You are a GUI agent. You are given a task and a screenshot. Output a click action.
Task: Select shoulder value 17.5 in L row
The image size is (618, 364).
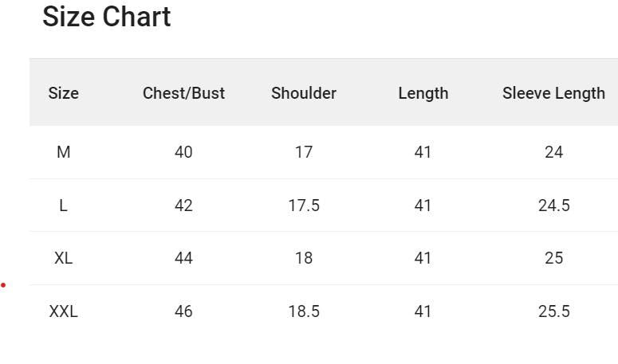304,205
